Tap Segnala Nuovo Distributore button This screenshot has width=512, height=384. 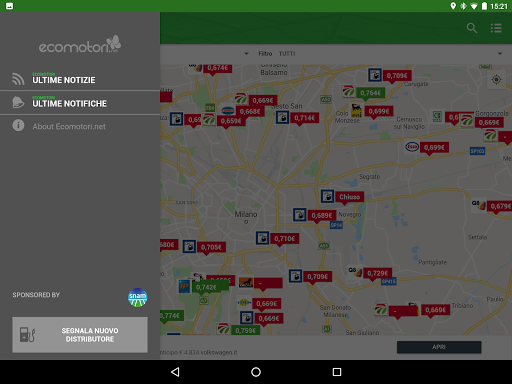(x=80, y=335)
